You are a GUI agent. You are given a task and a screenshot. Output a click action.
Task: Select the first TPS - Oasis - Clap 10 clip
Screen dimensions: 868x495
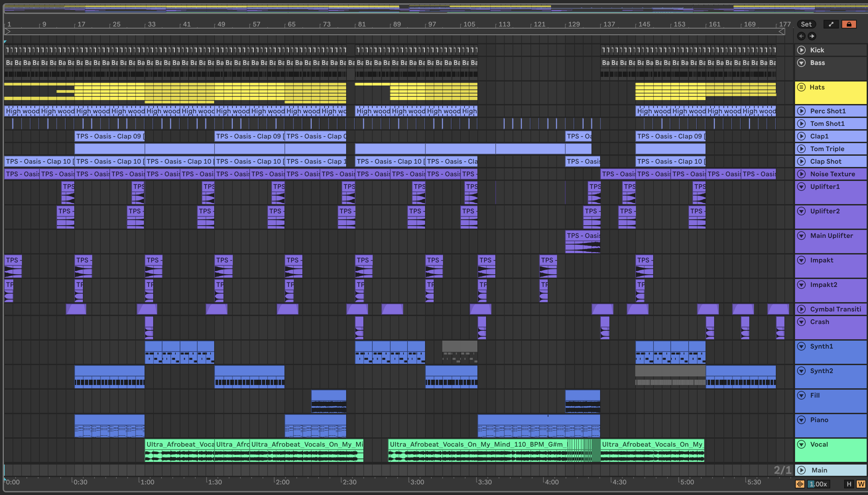click(39, 161)
